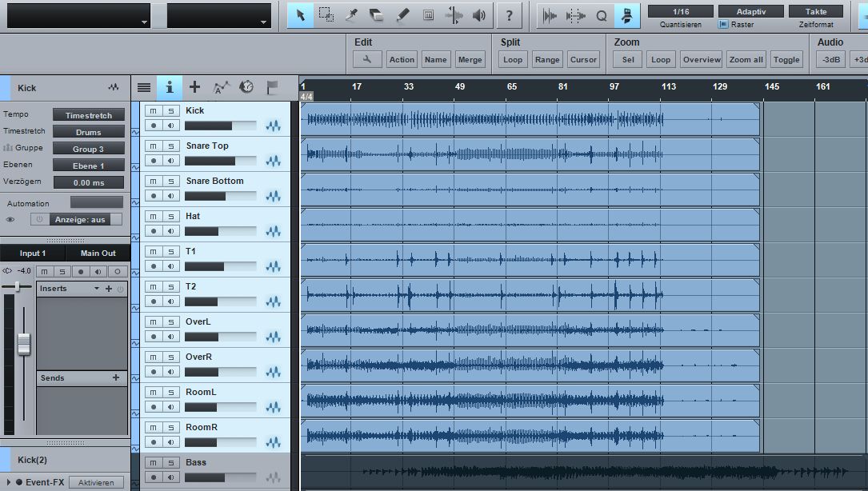
Task: Select the Listen speaker tool
Action: click(479, 15)
